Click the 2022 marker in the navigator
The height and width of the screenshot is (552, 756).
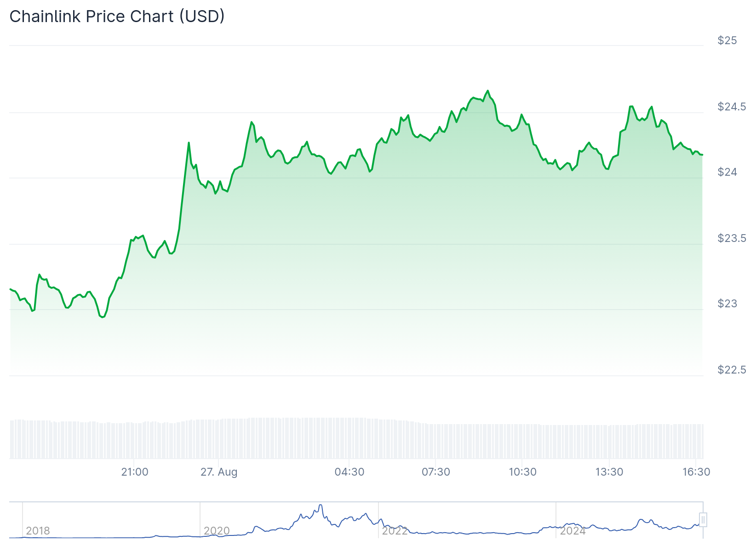[395, 531]
